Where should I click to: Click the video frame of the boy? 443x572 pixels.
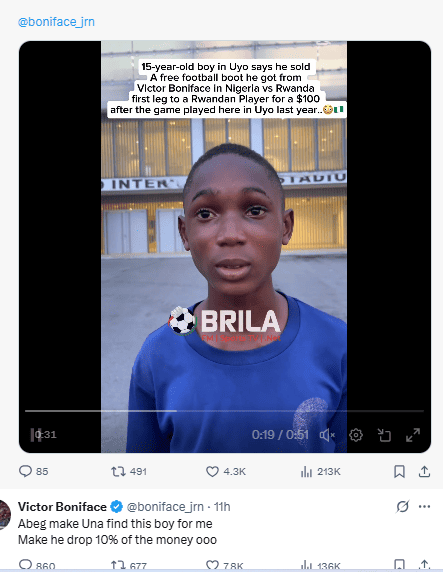[224, 247]
